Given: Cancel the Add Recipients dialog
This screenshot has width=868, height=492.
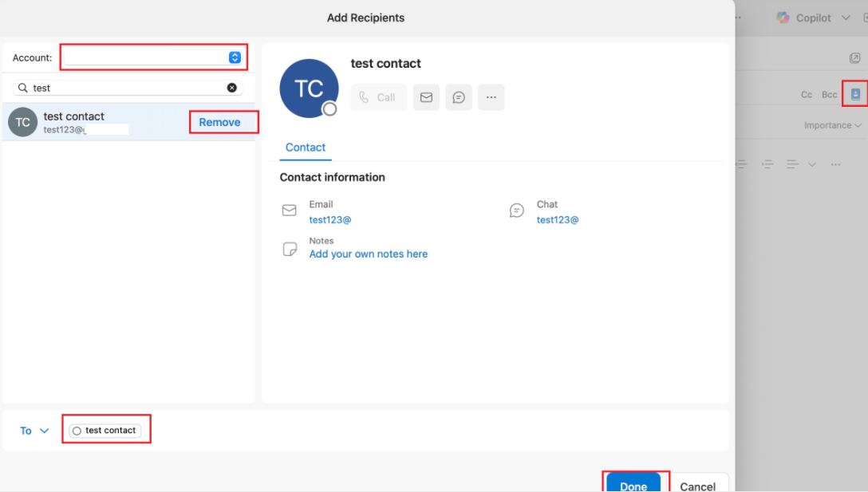Looking at the screenshot, I should click(x=697, y=483).
